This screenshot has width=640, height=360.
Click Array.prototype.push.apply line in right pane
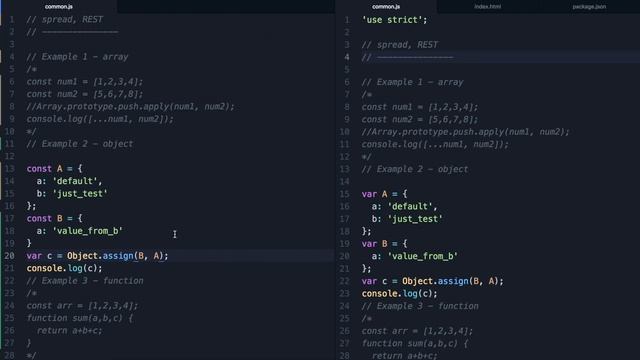click(x=465, y=132)
